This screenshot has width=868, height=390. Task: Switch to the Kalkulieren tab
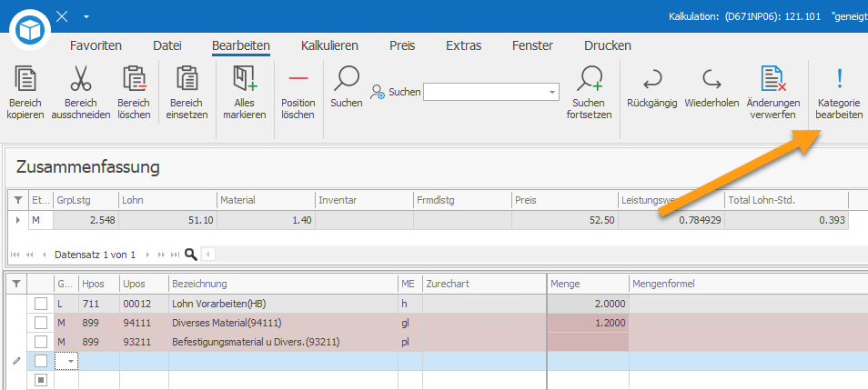(x=329, y=46)
